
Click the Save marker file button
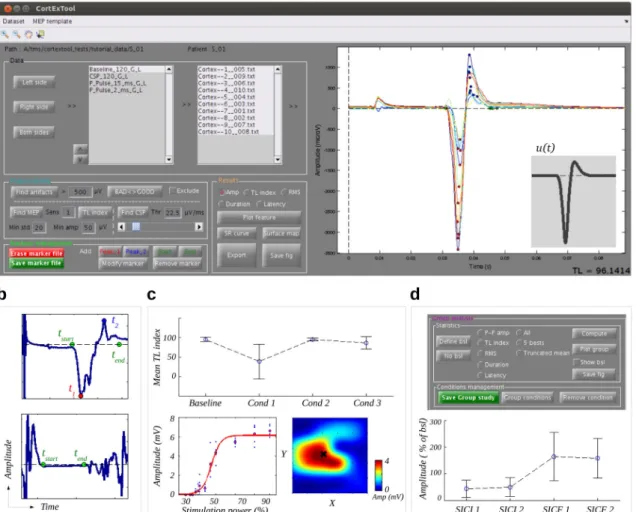pos(36,263)
